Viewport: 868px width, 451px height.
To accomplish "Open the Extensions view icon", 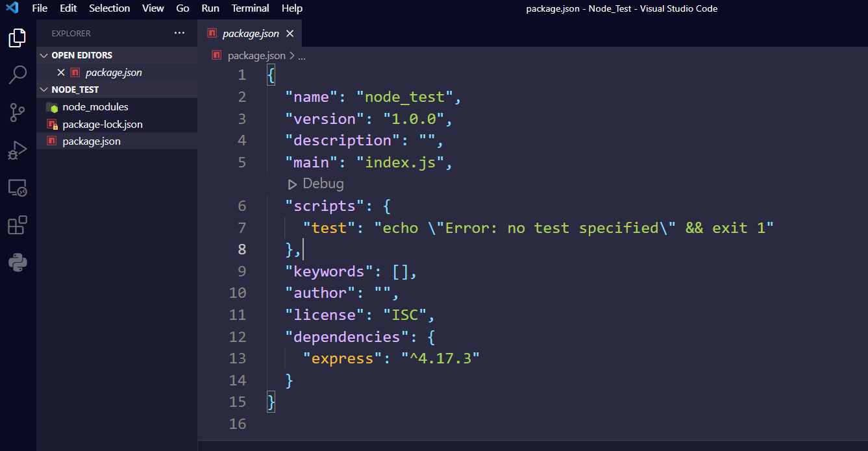I will [x=16, y=225].
